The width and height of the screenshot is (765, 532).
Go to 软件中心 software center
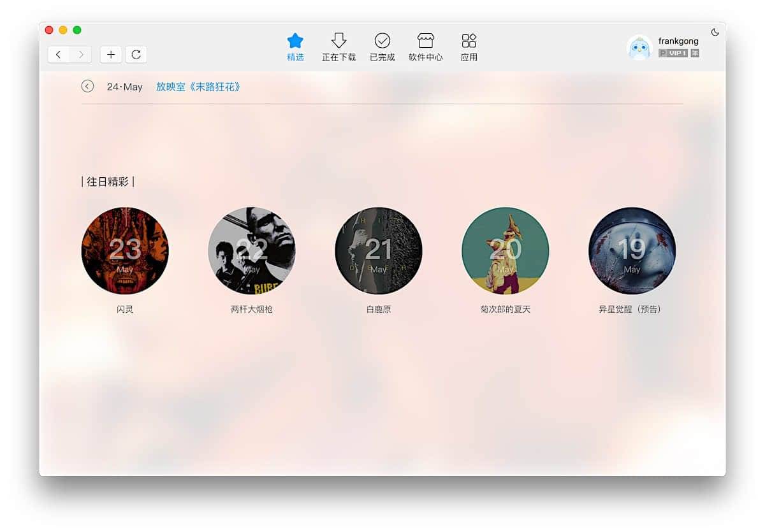point(426,47)
